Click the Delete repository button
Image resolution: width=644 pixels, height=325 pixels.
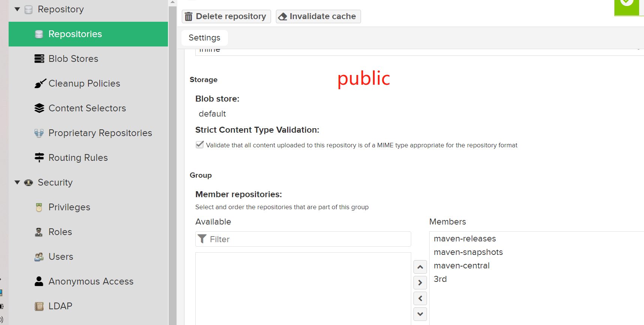click(x=226, y=16)
